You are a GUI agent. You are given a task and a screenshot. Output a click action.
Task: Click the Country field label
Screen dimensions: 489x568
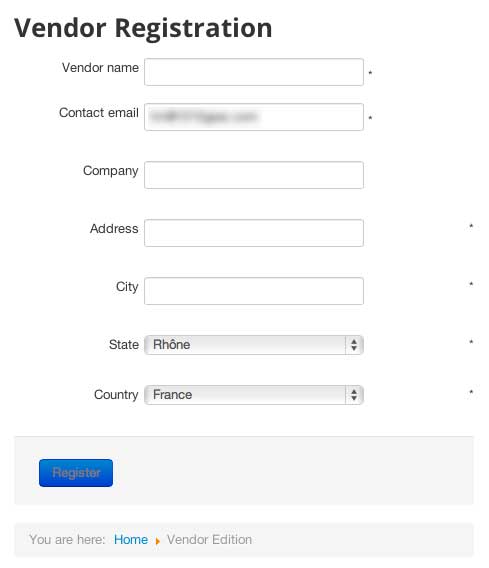coord(116,394)
